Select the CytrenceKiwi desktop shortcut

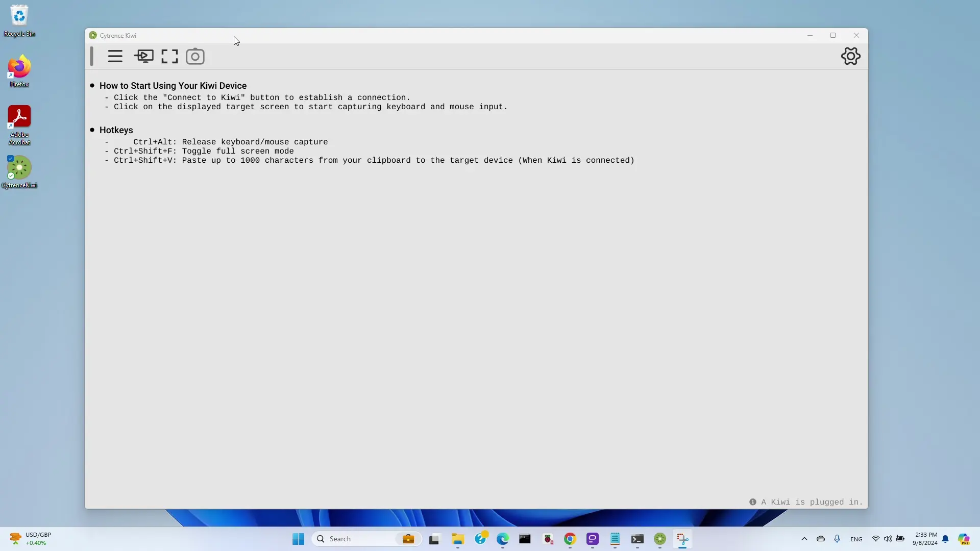(19, 172)
